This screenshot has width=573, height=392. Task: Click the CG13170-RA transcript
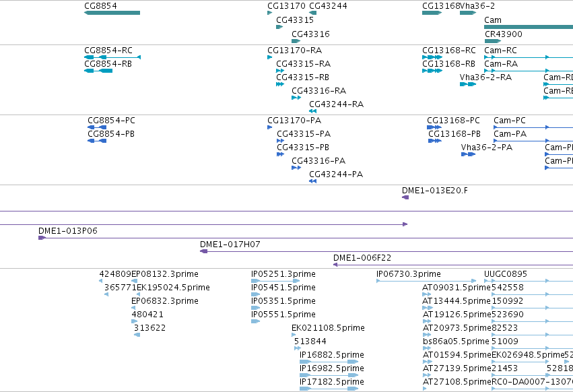270,57
